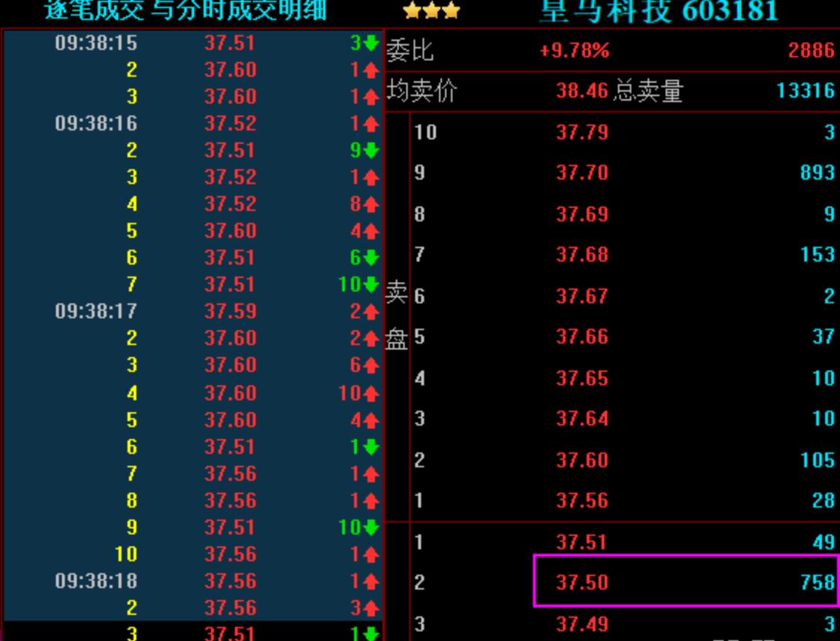Click green down arrow in highlighted bottom trade row
This screenshot has height=641, width=840.
pos(371,634)
